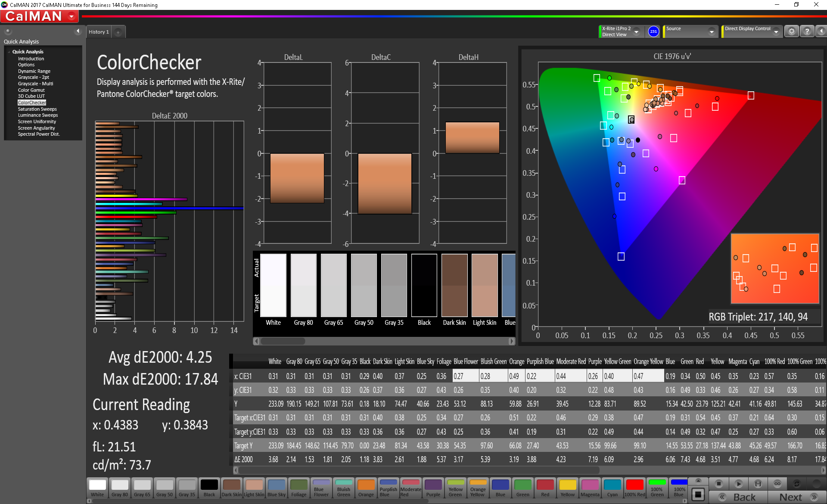
Task: Expand the Direct Display Control dropdown
Action: pos(776,31)
